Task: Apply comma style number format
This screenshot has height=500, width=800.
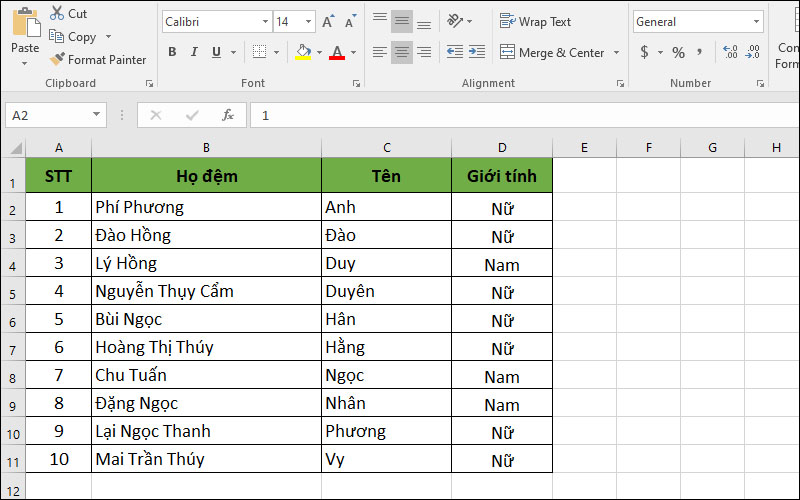Action: pos(699,51)
